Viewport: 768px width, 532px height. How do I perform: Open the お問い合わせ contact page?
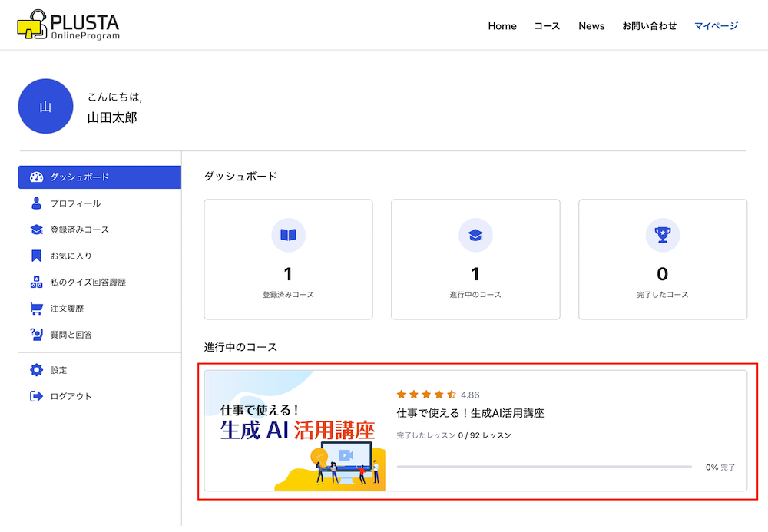(x=649, y=26)
